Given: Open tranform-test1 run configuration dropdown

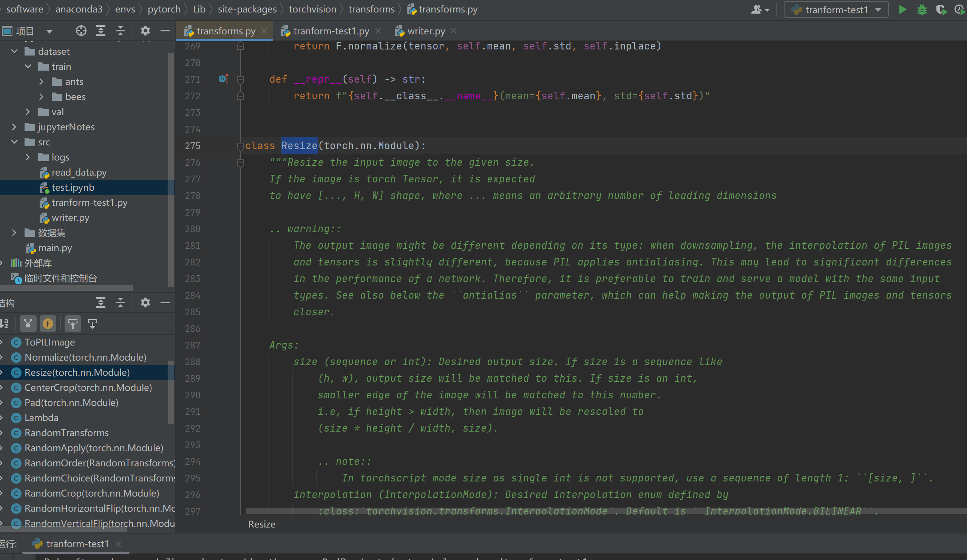Looking at the screenshot, I should 836,9.
